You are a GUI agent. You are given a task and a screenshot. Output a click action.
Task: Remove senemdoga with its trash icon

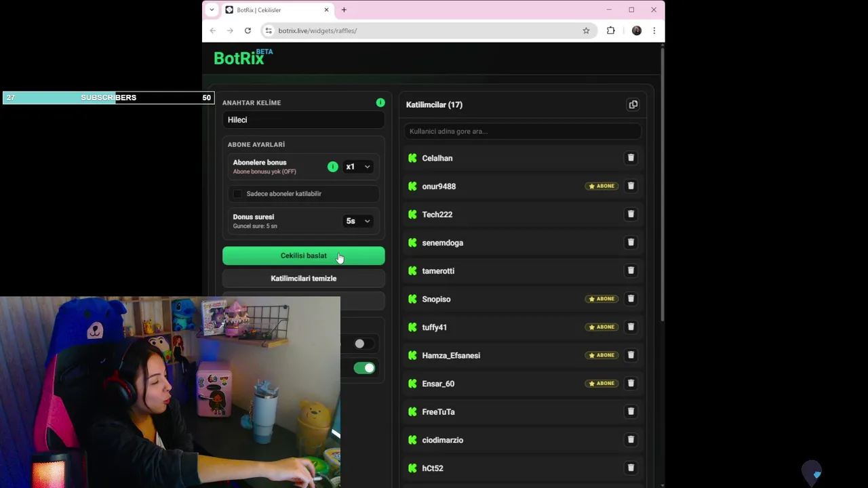coord(631,242)
